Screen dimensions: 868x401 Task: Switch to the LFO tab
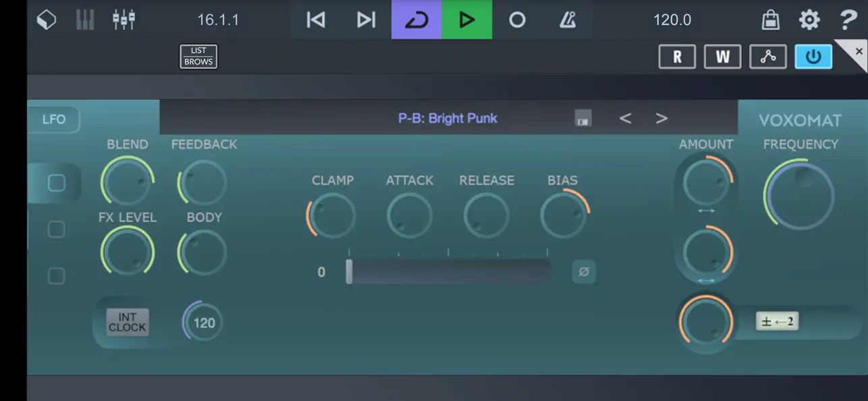[x=54, y=119]
